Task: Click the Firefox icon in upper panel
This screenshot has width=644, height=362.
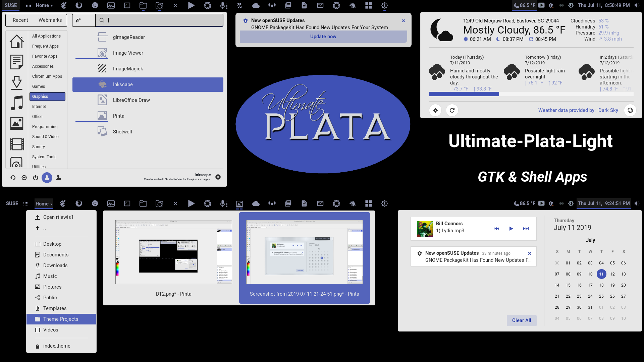Action: 79,5
